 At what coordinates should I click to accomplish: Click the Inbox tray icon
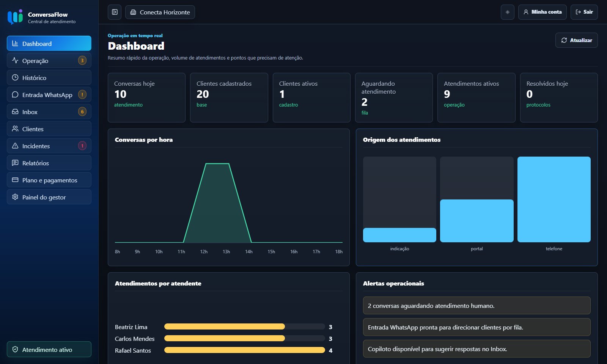15,111
